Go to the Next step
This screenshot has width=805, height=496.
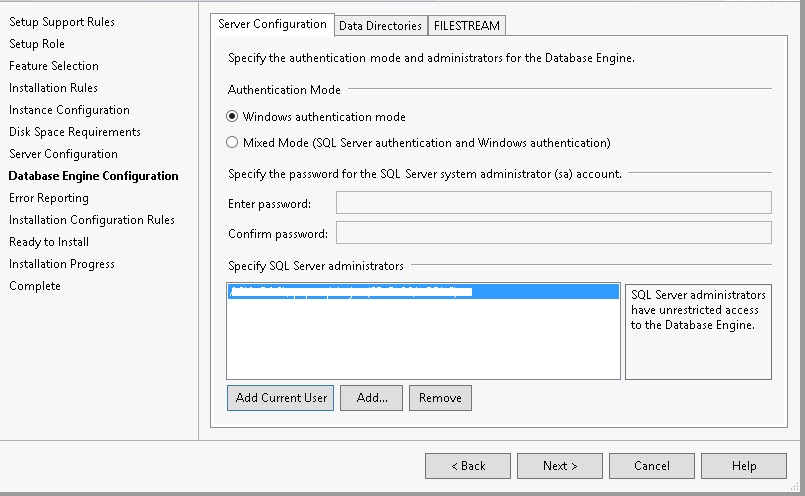click(560, 466)
